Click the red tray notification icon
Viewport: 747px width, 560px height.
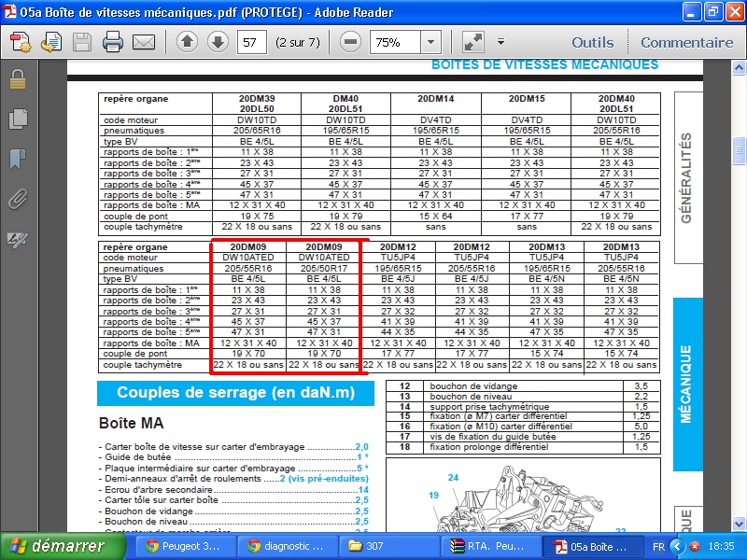(695, 546)
